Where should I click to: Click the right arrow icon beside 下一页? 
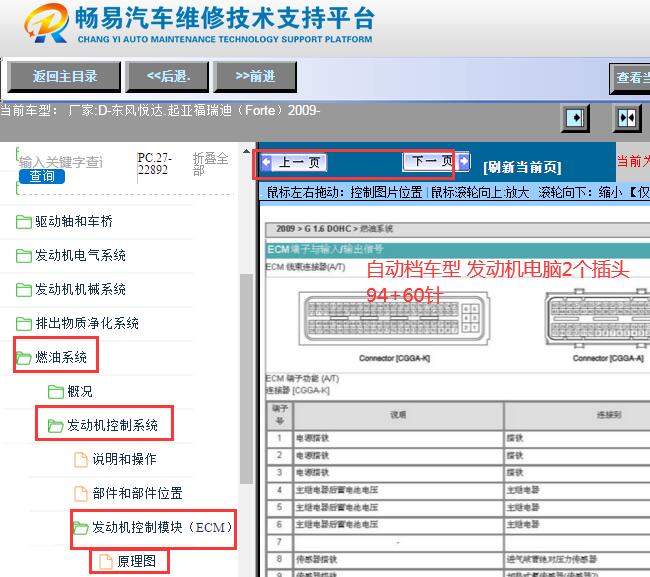click(x=464, y=161)
